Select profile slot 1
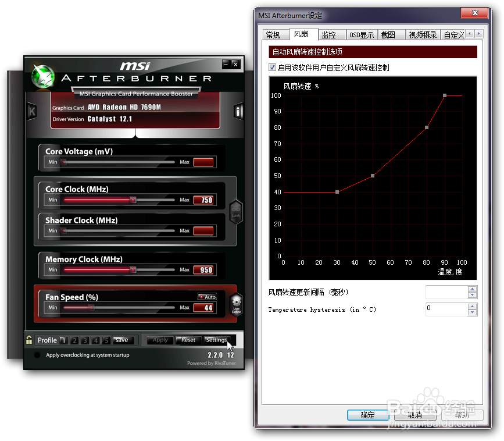The image size is (504, 441). tap(63, 340)
